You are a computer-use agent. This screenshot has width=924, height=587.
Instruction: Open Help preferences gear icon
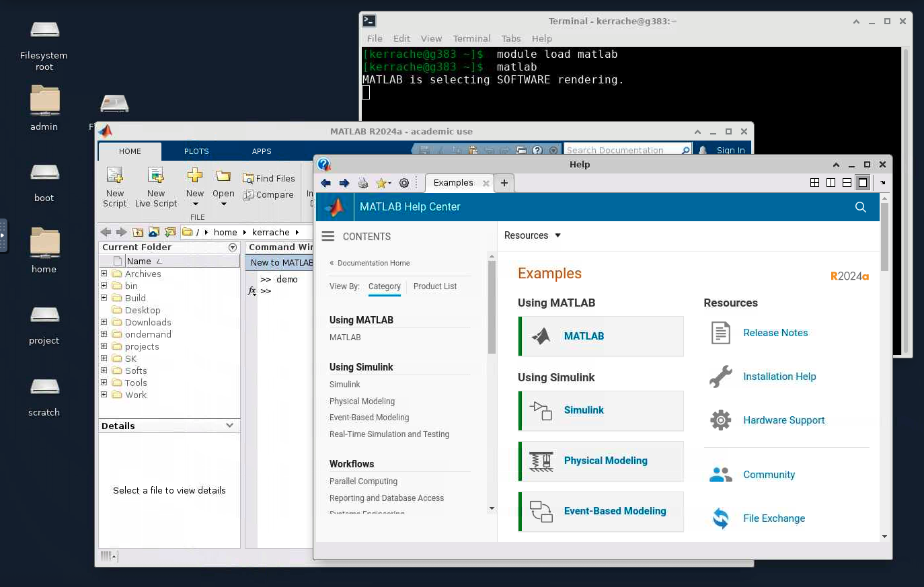tap(404, 183)
